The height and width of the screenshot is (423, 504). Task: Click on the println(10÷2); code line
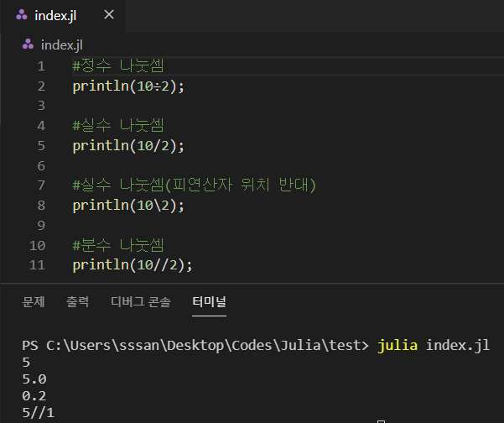pos(127,86)
